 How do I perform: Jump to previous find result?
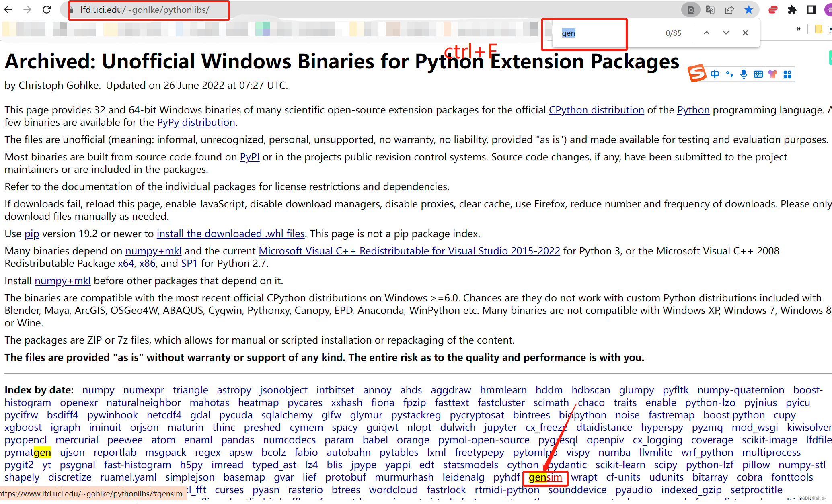pos(707,33)
